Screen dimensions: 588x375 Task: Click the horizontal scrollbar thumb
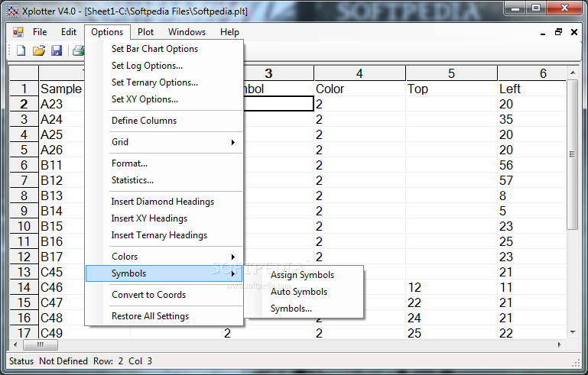40,344
